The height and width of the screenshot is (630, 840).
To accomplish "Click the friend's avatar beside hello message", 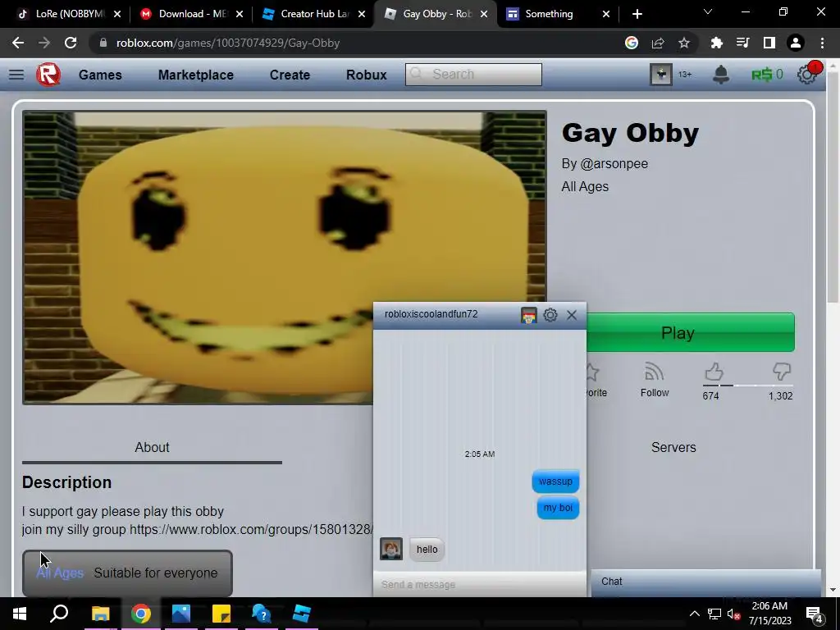I will click(x=391, y=549).
